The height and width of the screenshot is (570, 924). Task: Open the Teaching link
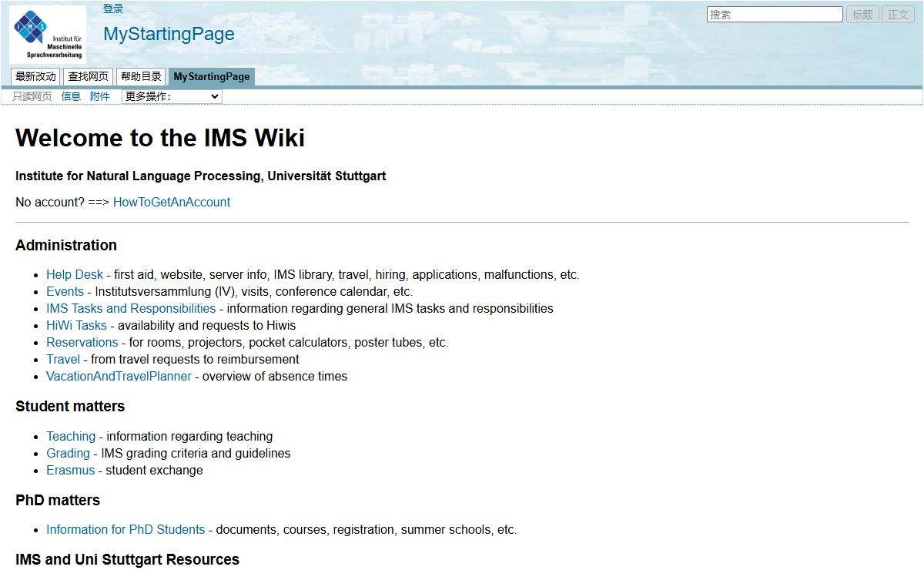tap(71, 436)
